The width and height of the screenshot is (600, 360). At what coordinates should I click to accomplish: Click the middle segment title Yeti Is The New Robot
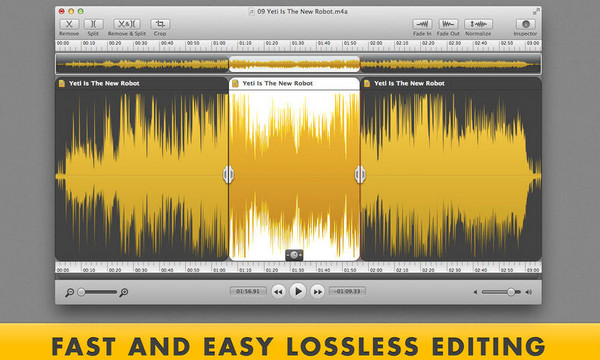tap(277, 83)
